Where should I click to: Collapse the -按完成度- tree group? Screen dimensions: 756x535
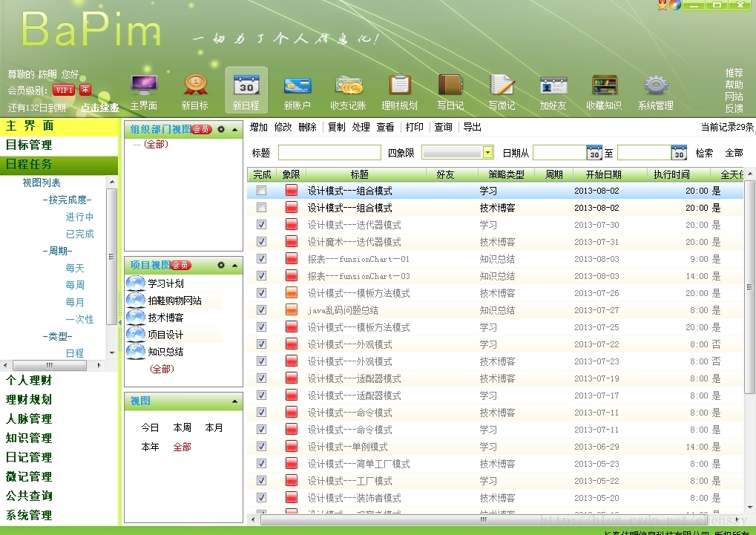tap(67, 200)
